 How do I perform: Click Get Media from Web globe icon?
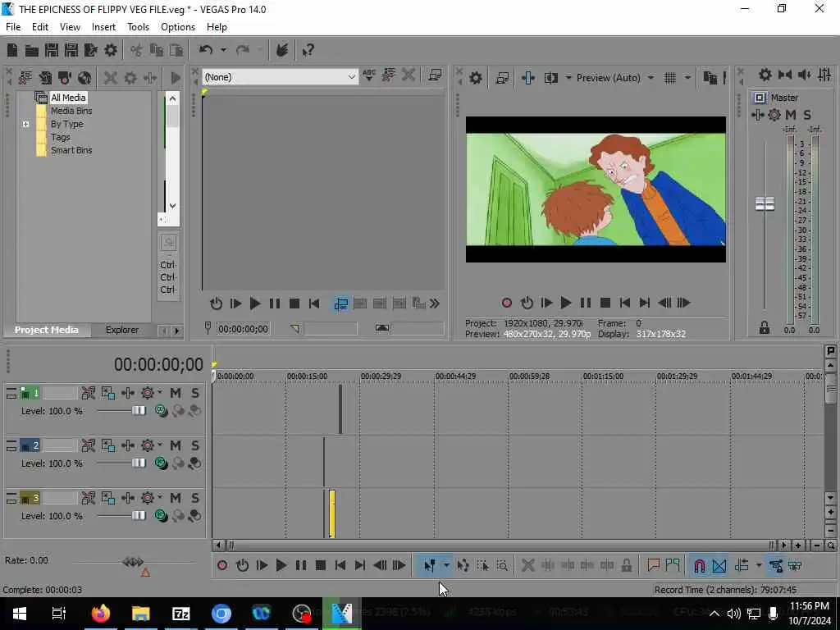84,78
